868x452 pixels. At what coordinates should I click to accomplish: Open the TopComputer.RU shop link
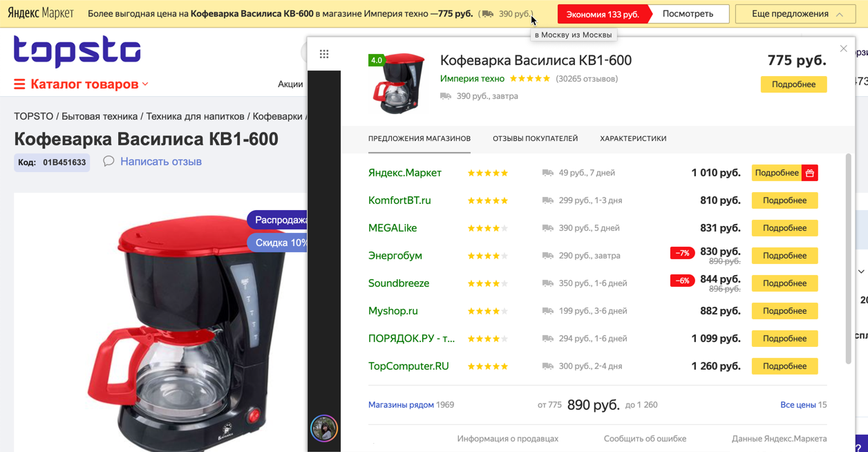[408, 366]
